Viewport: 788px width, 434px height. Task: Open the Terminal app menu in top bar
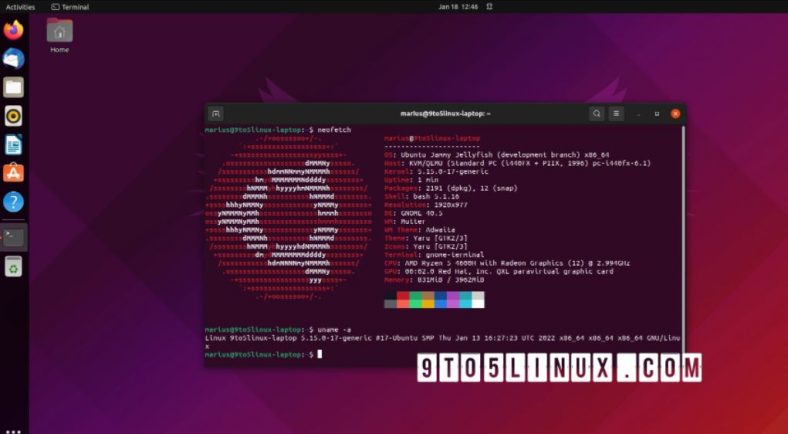[70, 7]
